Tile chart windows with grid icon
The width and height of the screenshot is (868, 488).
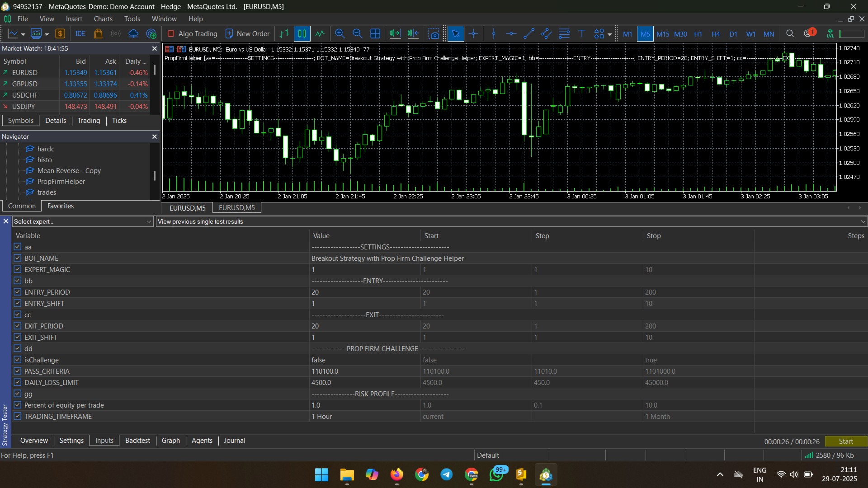375,34
